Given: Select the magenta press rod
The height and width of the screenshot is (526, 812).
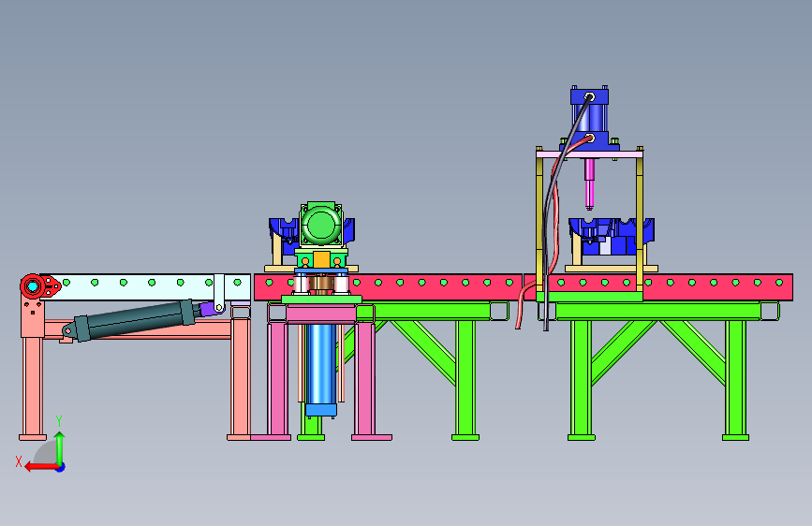Looking at the screenshot, I should 589,183.
